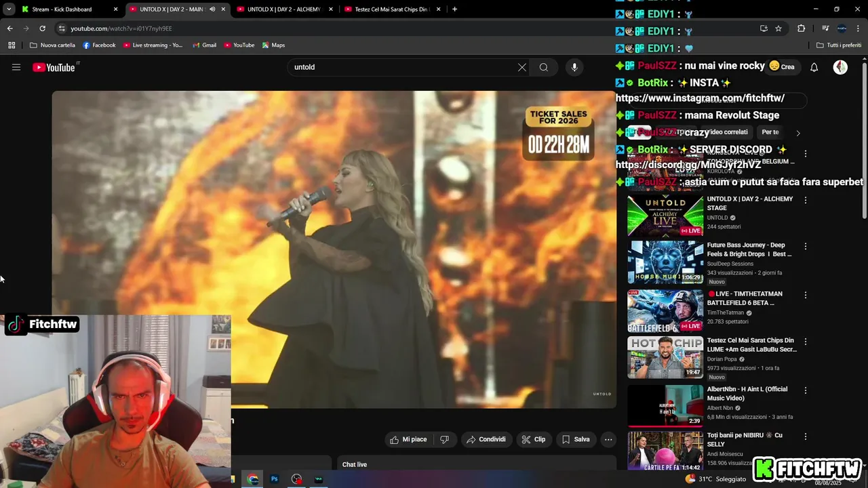Open new tab with the plus button
The width and height of the screenshot is (868, 488).
454,9
